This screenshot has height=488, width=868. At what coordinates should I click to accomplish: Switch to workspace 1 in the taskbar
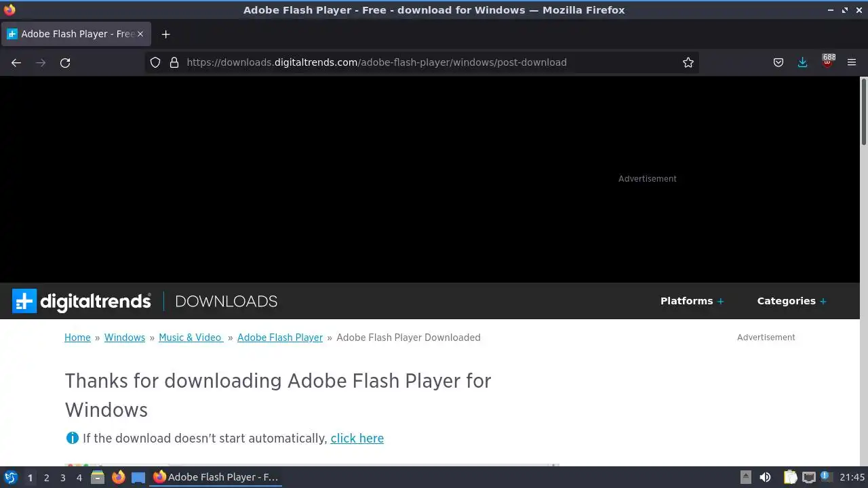pos(30,478)
